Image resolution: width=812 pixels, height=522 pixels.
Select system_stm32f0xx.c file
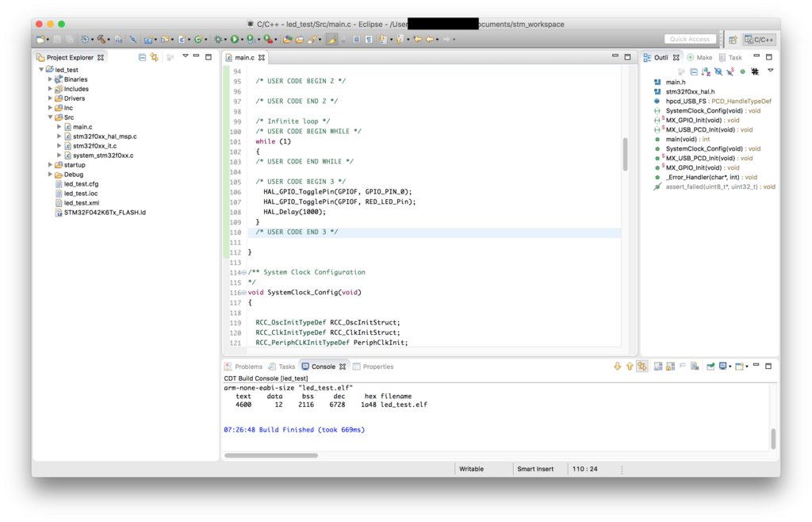click(x=103, y=155)
